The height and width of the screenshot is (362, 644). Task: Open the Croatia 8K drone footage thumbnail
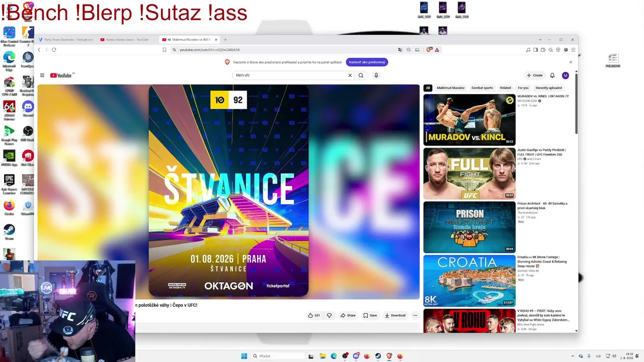pyautogui.click(x=469, y=281)
